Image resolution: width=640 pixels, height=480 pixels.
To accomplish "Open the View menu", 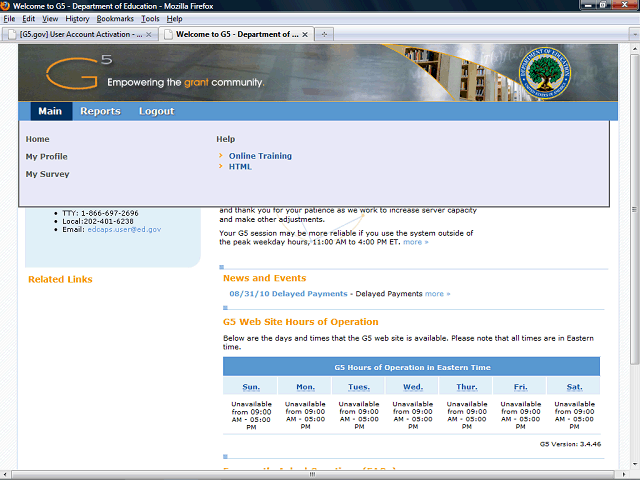I will pyautogui.click(x=50, y=19).
